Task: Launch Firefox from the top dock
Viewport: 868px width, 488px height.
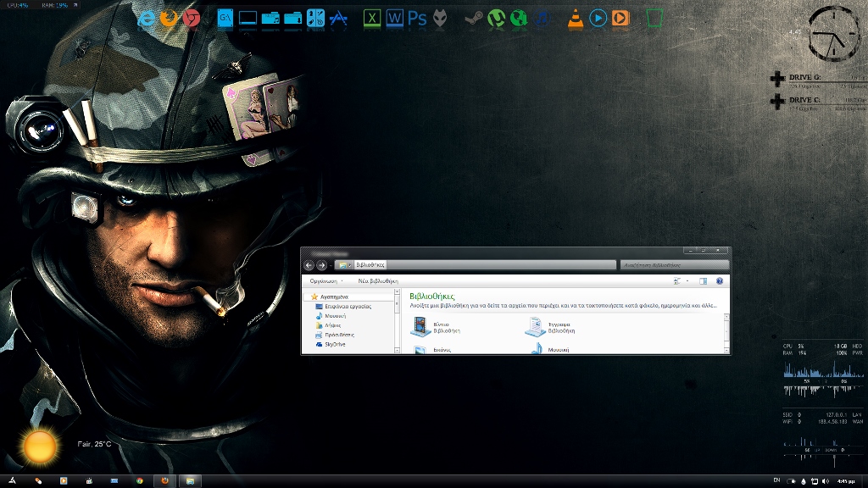Action: tap(169, 19)
